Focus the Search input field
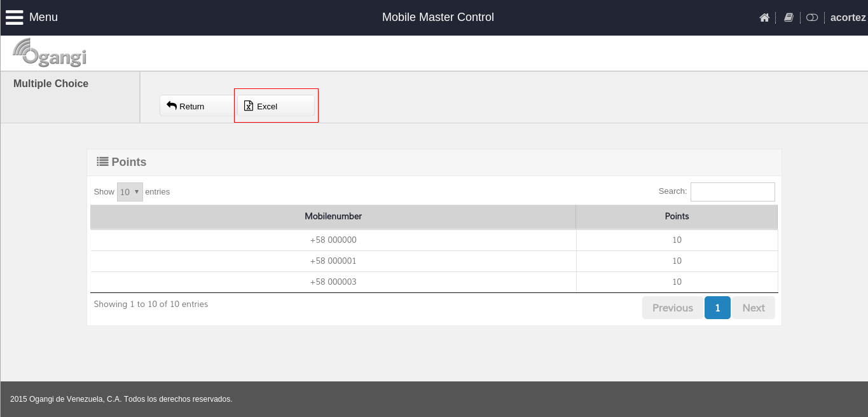The height and width of the screenshot is (417, 868). (x=733, y=191)
